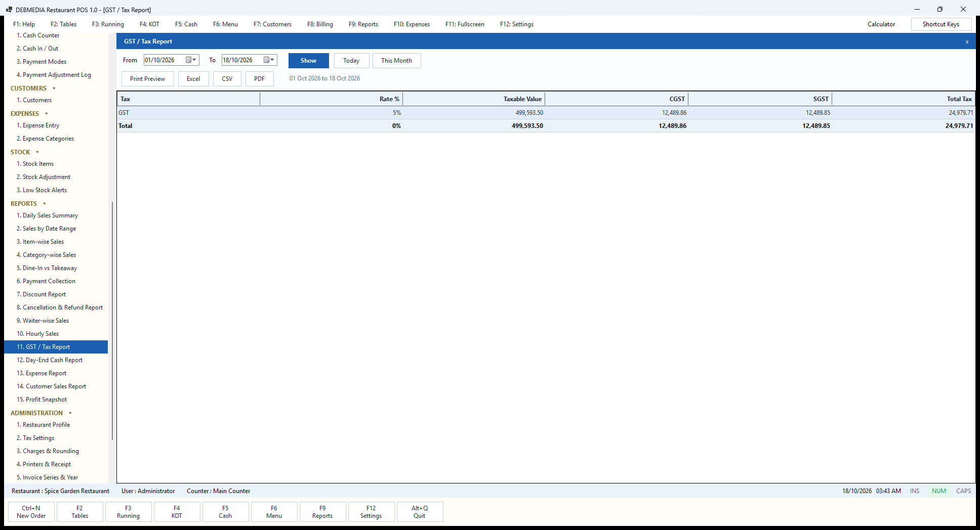Open the From date calendar dropdown
This screenshot has width=980, height=530.
191,60
